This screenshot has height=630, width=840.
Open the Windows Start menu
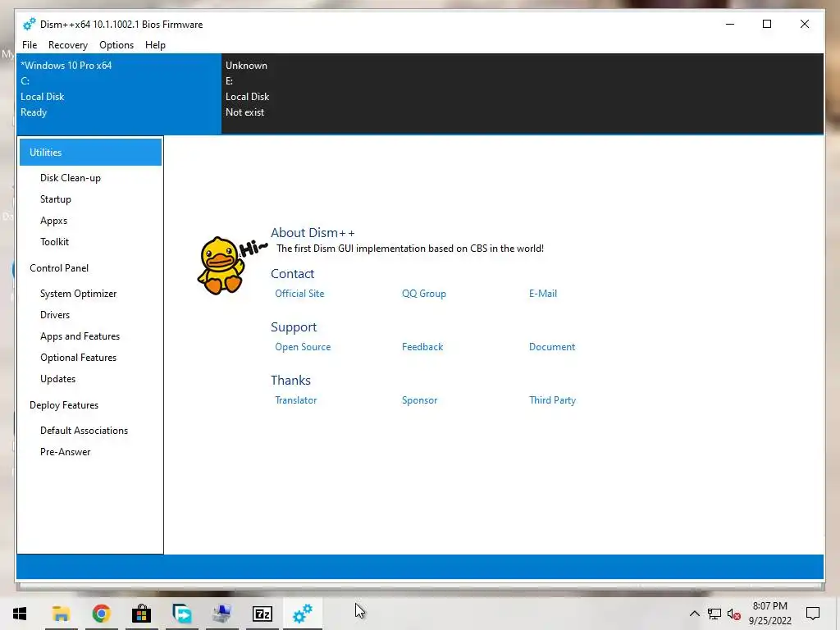[x=20, y=614]
